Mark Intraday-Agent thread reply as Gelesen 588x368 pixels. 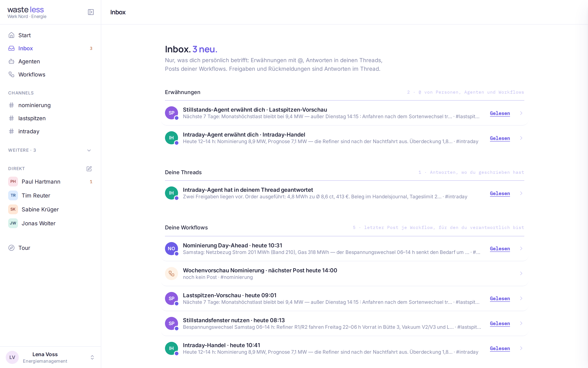500,193
